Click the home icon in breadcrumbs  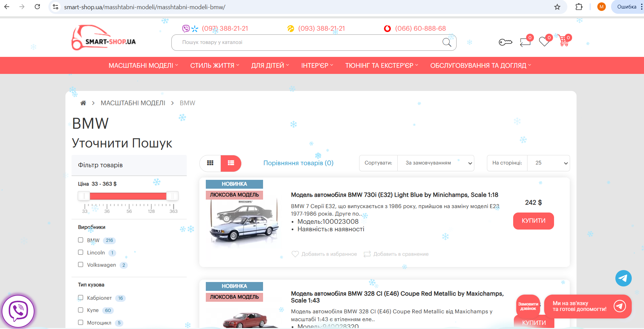click(x=83, y=103)
